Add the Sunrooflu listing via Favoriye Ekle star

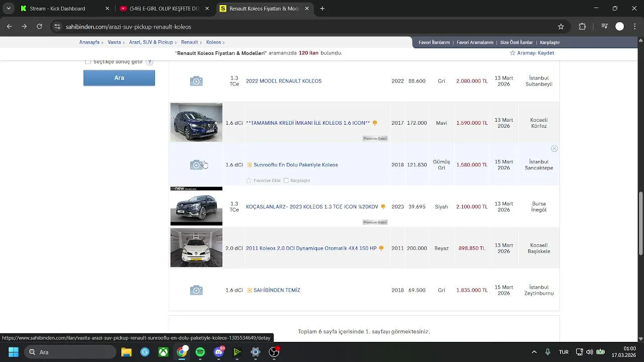coord(249,180)
